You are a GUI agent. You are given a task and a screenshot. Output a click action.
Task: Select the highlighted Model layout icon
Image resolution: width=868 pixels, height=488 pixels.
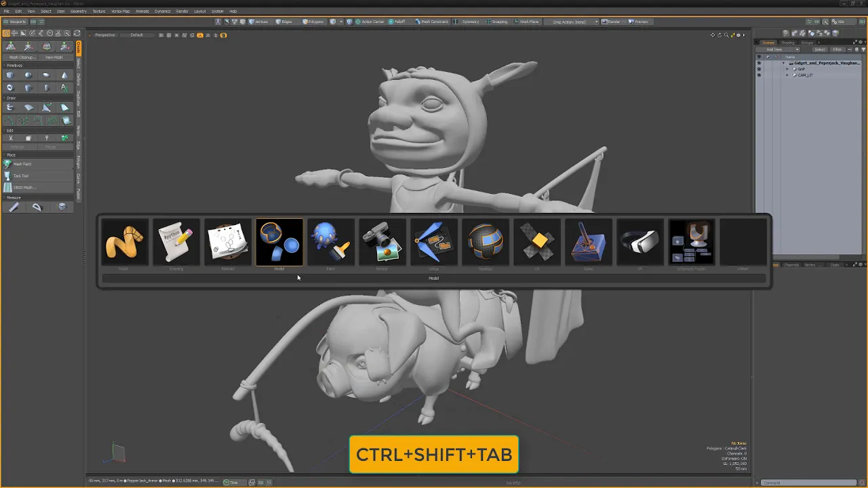[279, 242]
